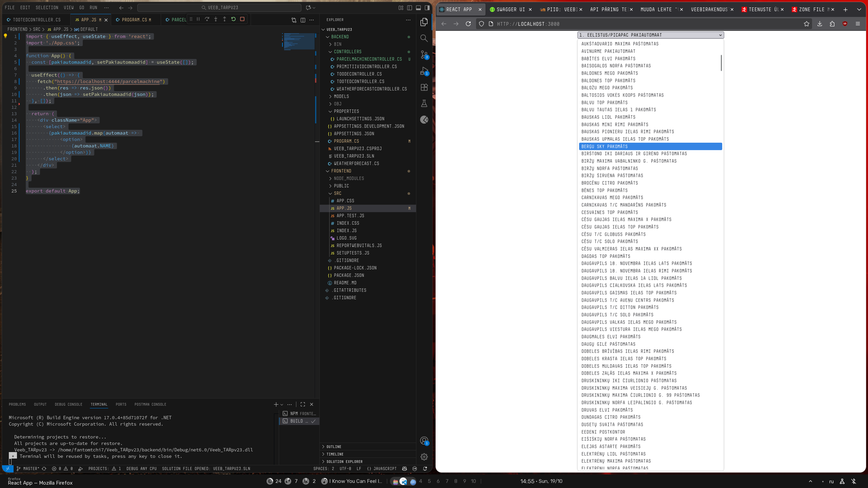Screen dimensions: 868x488
Task: Click the Split Editor Right icon
Action: click(x=303, y=20)
